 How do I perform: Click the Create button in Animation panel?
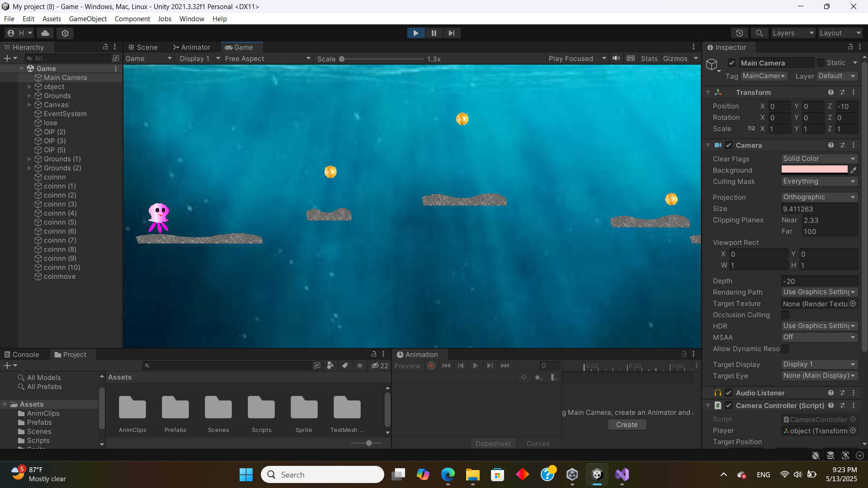(627, 424)
